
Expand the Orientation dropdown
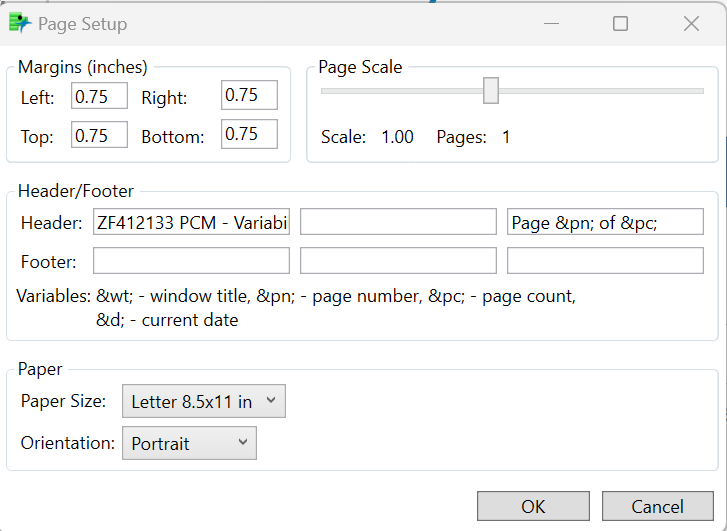[189, 443]
